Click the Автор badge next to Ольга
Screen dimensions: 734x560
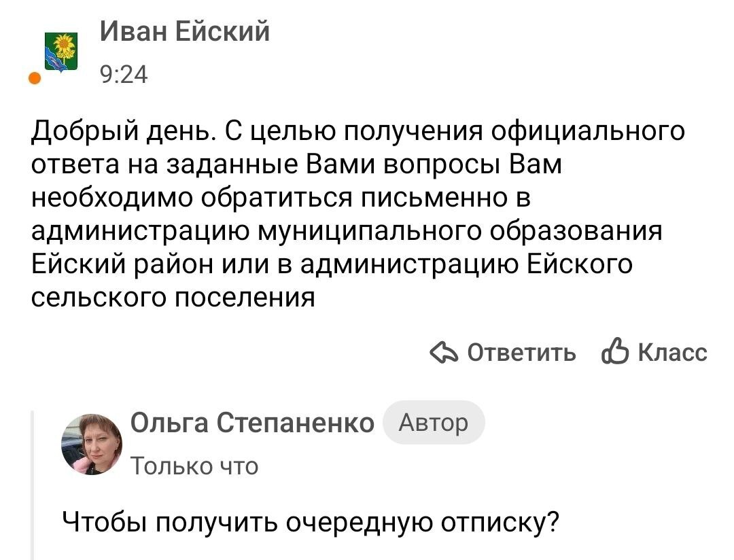[434, 422]
